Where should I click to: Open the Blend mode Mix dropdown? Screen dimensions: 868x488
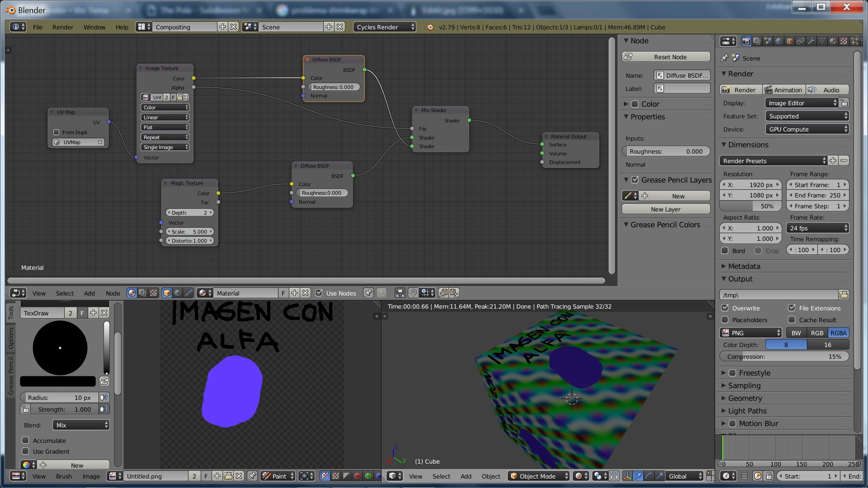pyautogui.click(x=81, y=425)
